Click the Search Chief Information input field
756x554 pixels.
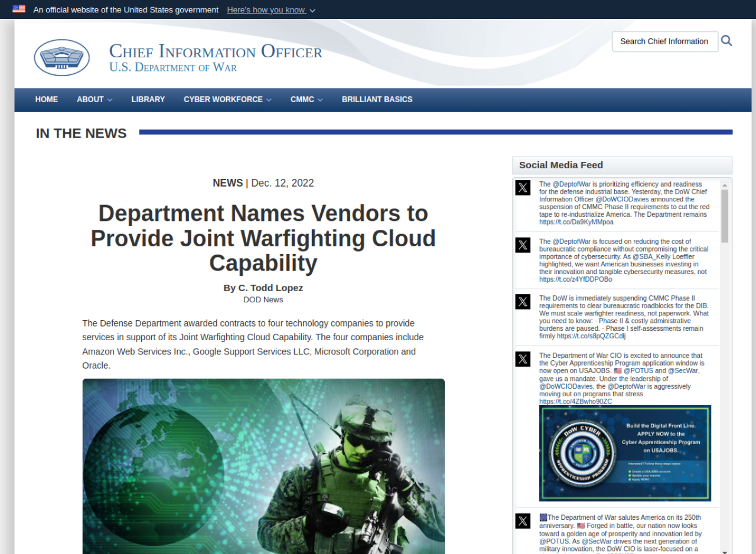tap(665, 41)
